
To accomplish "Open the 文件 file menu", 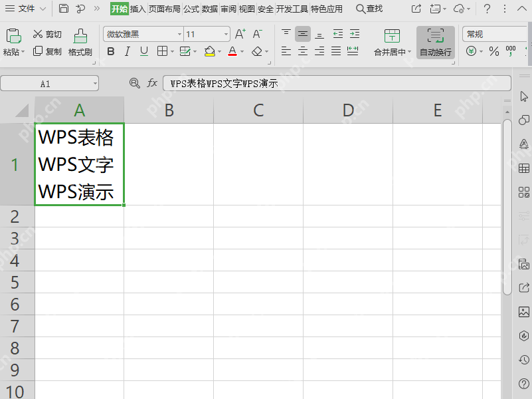I will coord(25,9).
